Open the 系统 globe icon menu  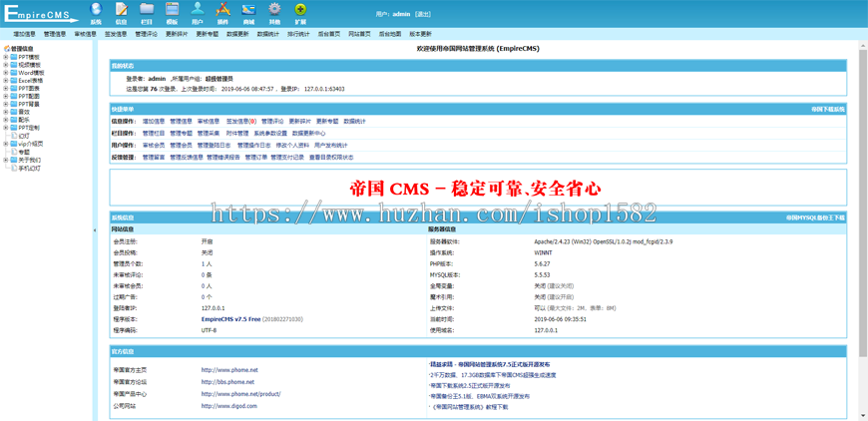pyautogui.click(x=97, y=13)
